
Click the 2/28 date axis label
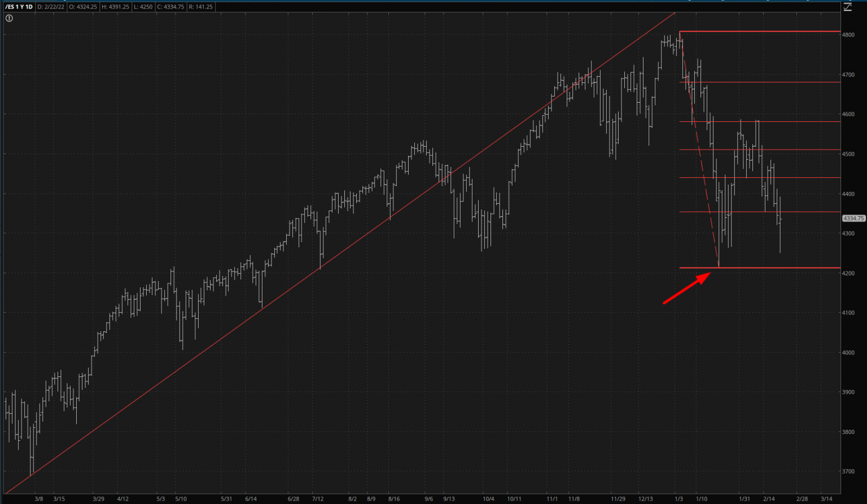pyautogui.click(x=802, y=499)
